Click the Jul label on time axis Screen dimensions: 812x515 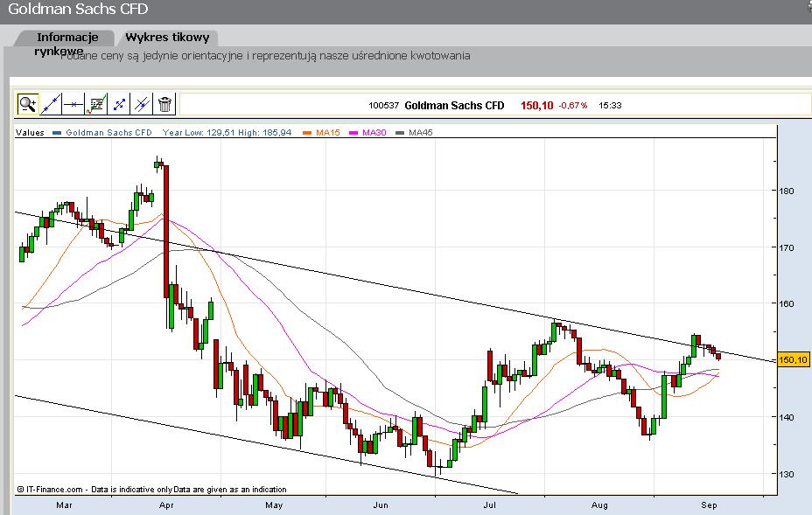489,505
